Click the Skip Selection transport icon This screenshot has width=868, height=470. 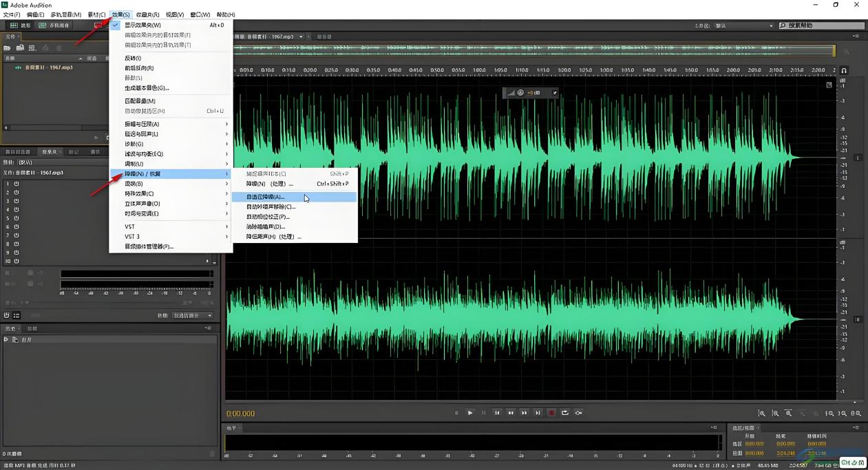578,413
